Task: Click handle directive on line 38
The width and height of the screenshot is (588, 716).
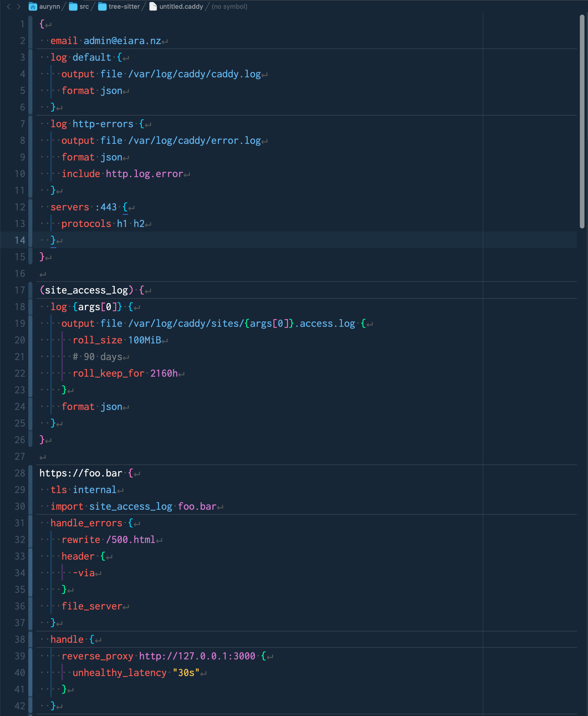Action: [x=67, y=639]
